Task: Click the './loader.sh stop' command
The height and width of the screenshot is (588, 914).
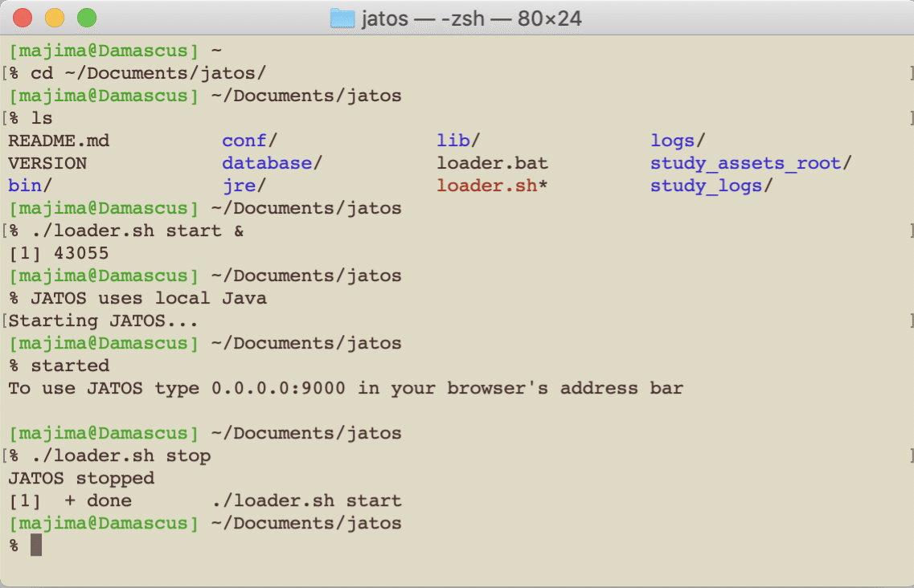Action: [121, 455]
